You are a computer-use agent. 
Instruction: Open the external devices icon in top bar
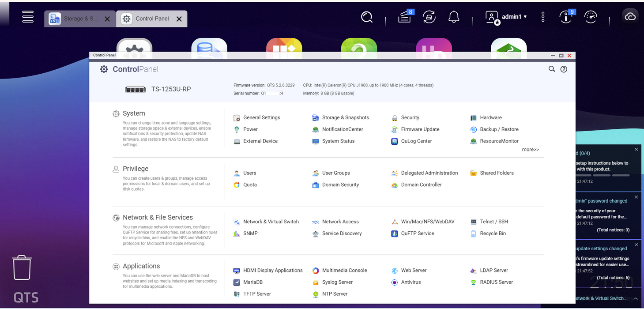click(429, 17)
